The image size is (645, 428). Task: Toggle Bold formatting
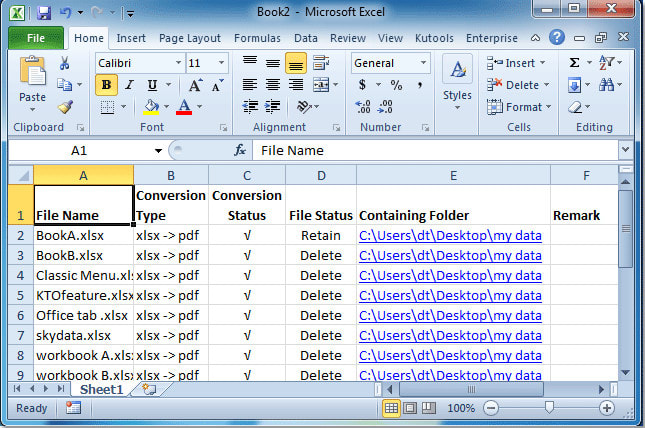point(107,85)
